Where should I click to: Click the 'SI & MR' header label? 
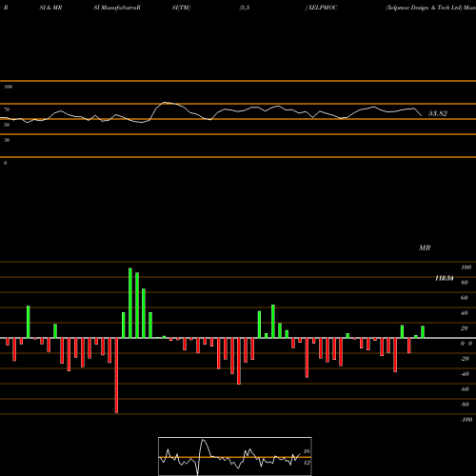tap(50, 8)
